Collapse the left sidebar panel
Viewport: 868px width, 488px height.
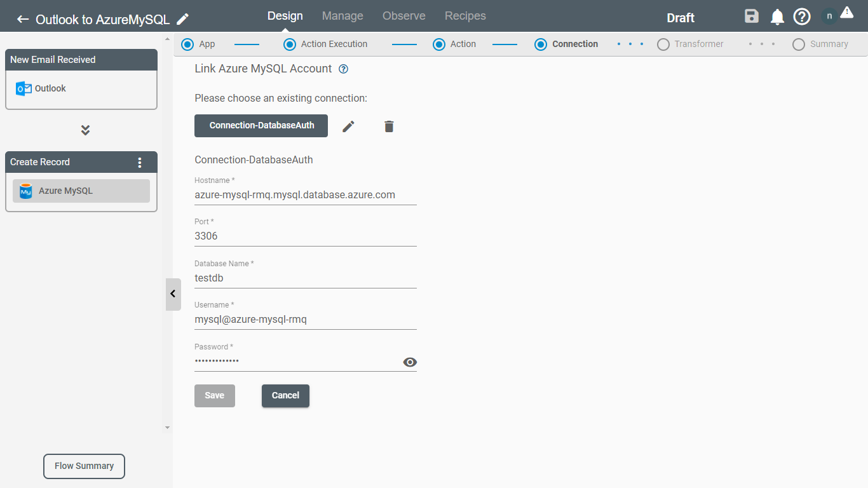[x=173, y=294]
